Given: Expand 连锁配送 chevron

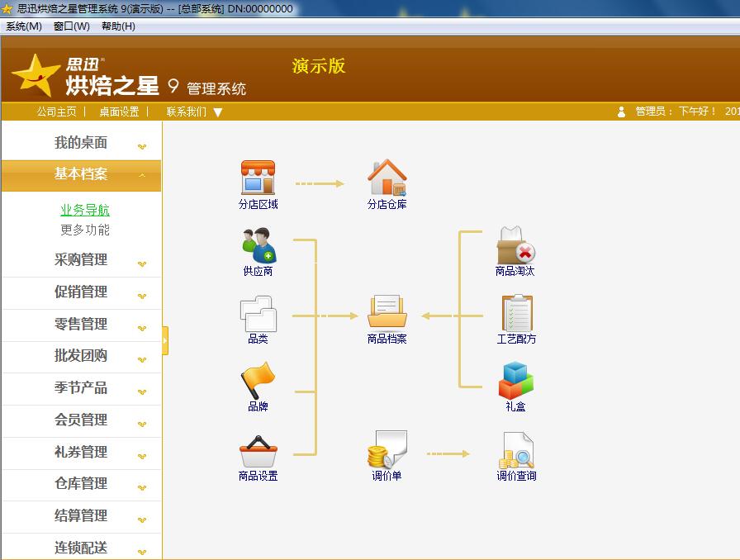Looking at the screenshot, I should (x=141, y=552).
